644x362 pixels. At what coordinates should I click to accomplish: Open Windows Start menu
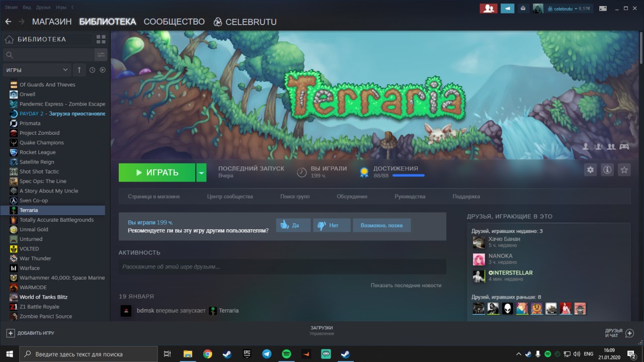(9, 354)
